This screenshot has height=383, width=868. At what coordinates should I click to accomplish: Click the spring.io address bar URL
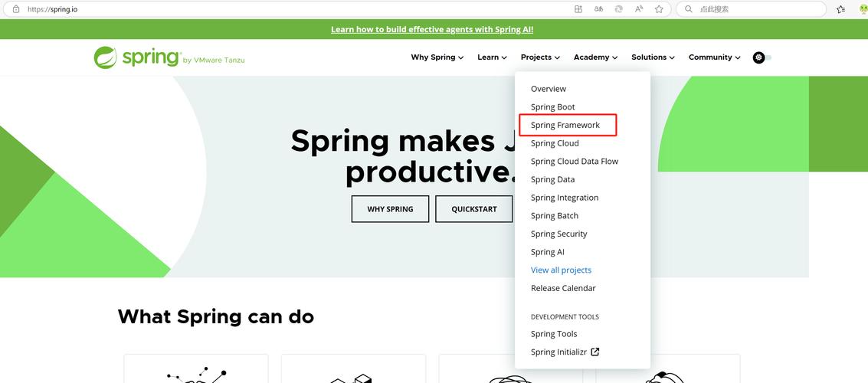(53, 9)
